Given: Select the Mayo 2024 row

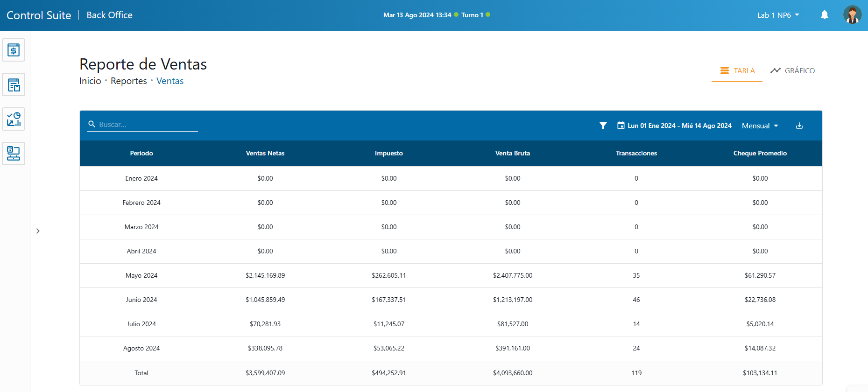Looking at the screenshot, I should [x=141, y=275].
